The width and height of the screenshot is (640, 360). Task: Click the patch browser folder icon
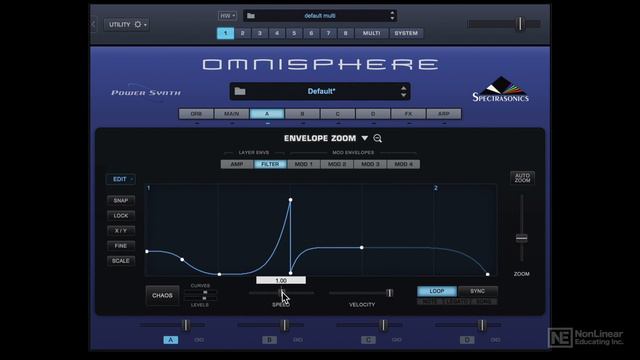[x=240, y=91]
